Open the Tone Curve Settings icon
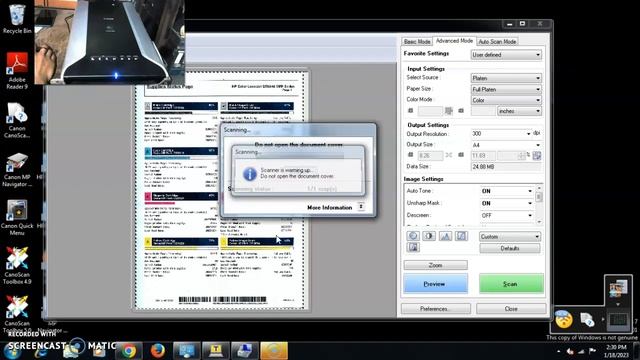640x360 pixels. (461, 236)
